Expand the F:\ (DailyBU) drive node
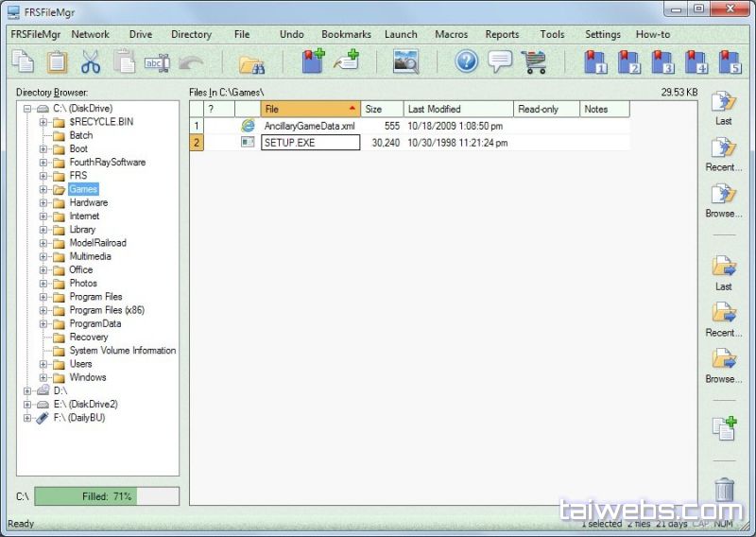The width and height of the screenshot is (756, 537). pyautogui.click(x=27, y=418)
